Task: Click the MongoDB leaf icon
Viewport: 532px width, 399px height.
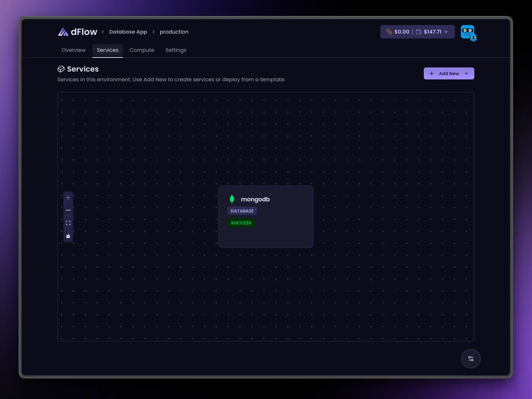Action: point(232,199)
